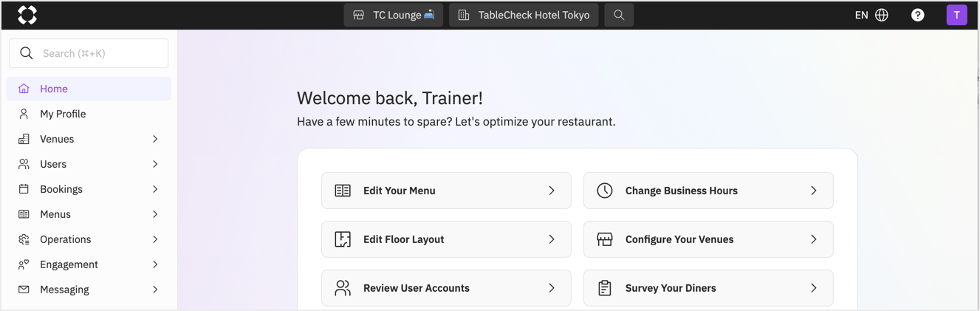
Task: Click the TableCheck logo icon
Action: tap(27, 15)
